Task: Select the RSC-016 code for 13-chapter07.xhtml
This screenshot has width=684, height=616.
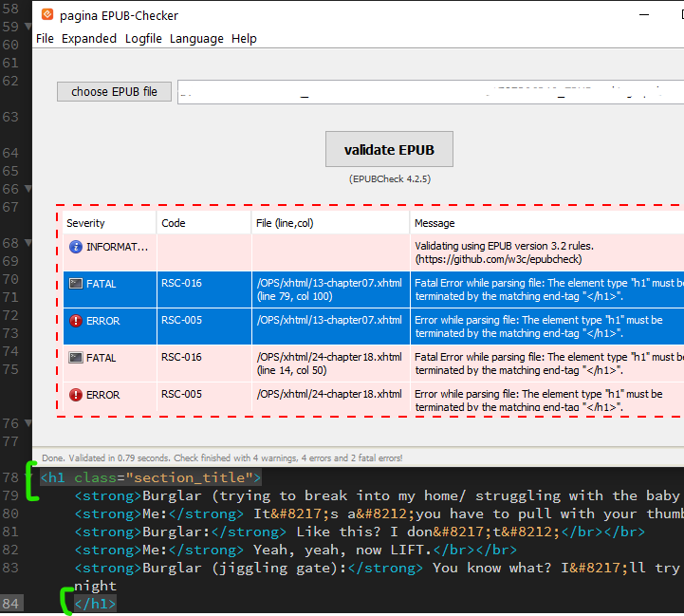Action: pos(181,283)
